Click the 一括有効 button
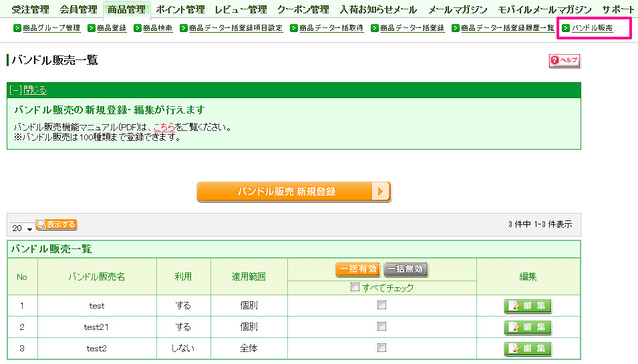The width and height of the screenshot is (638, 364). coord(358,269)
